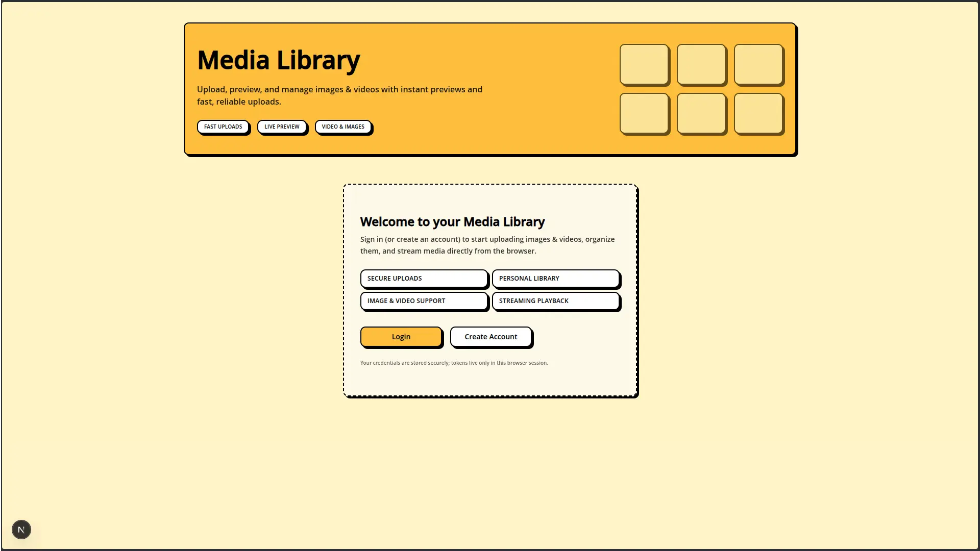Click the bottom-left tile in the header grid
This screenshot has width=980, height=551.
pos(644,114)
